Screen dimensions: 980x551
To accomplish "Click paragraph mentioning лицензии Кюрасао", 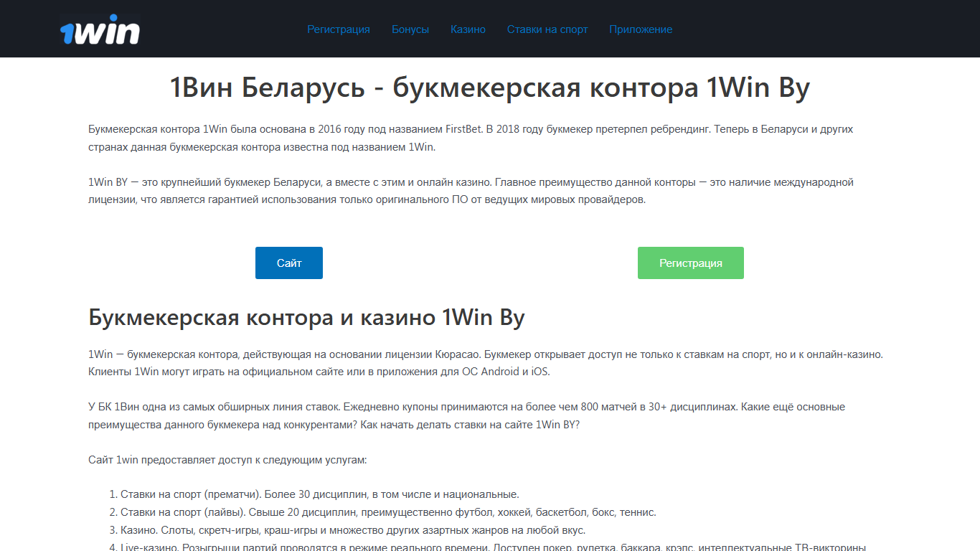I will (x=486, y=363).
